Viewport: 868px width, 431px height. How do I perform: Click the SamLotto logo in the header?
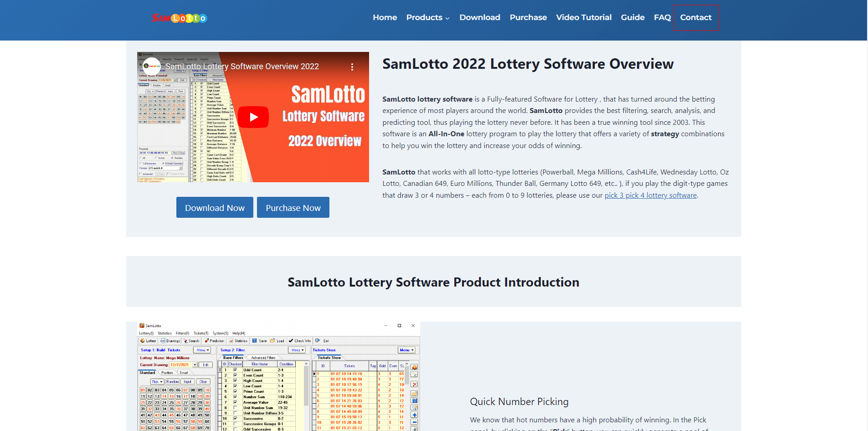[x=179, y=18]
